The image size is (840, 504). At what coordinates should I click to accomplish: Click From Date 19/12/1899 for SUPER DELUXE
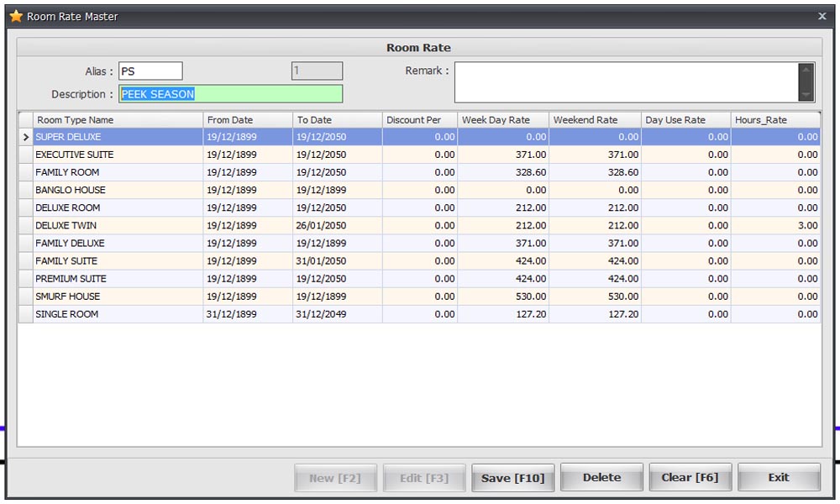pyautogui.click(x=248, y=137)
